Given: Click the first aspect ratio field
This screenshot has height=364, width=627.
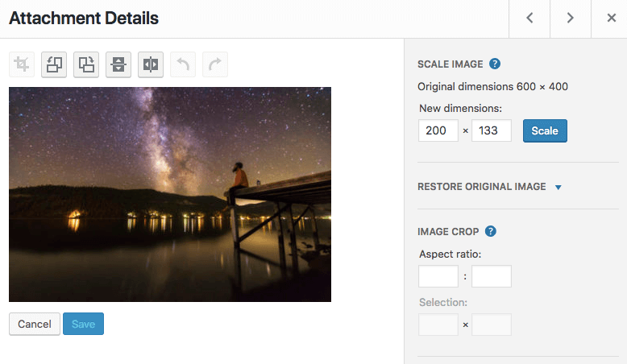Looking at the screenshot, I should tap(438, 276).
